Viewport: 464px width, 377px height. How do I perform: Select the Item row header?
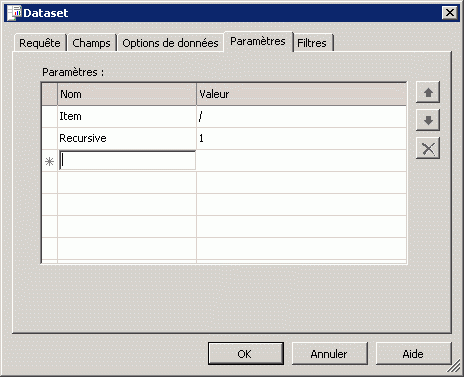click(50, 116)
